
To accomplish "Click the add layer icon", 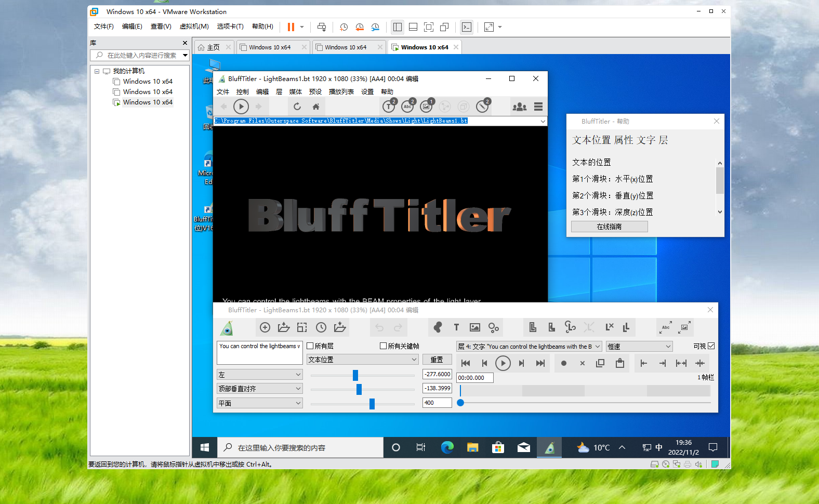I will tap(533, 327).
